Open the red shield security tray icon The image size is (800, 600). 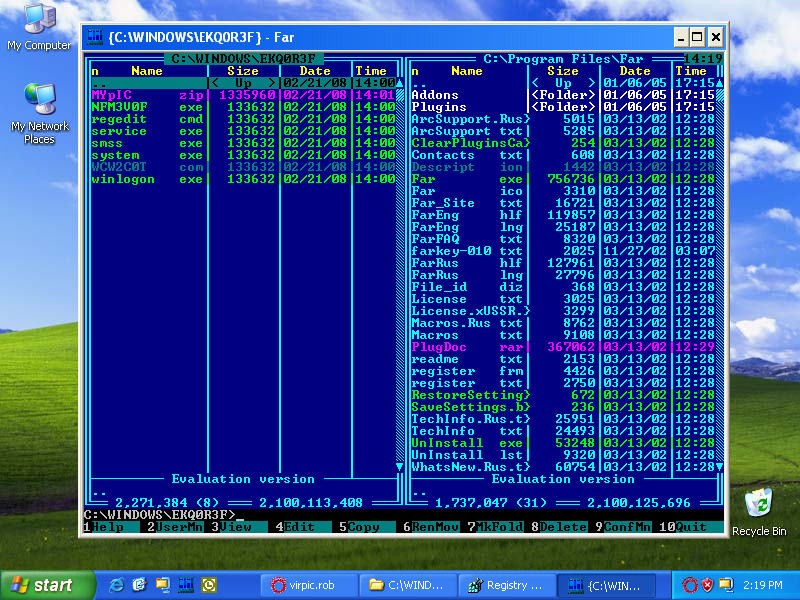click(707, 585)
